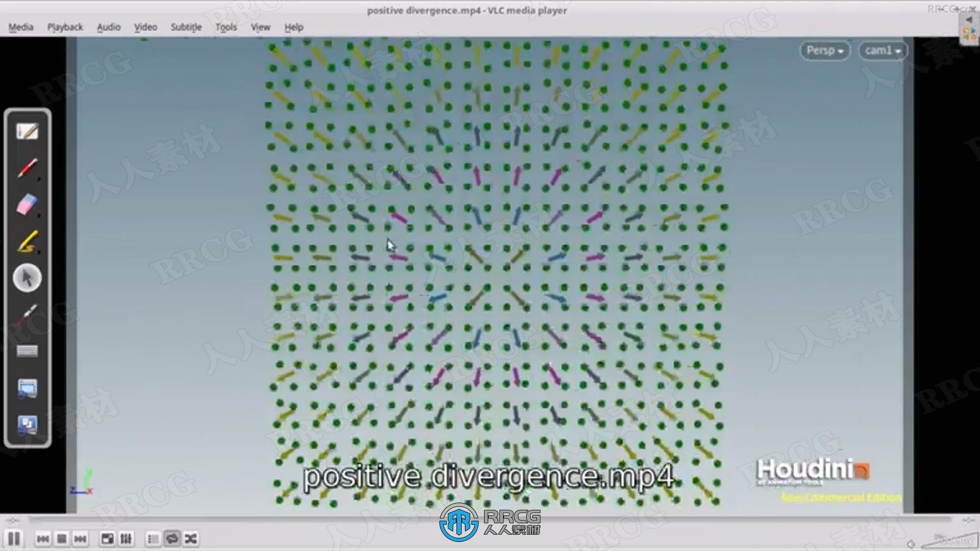
Task: Open the View menu
Action: [x=260, y=27]
